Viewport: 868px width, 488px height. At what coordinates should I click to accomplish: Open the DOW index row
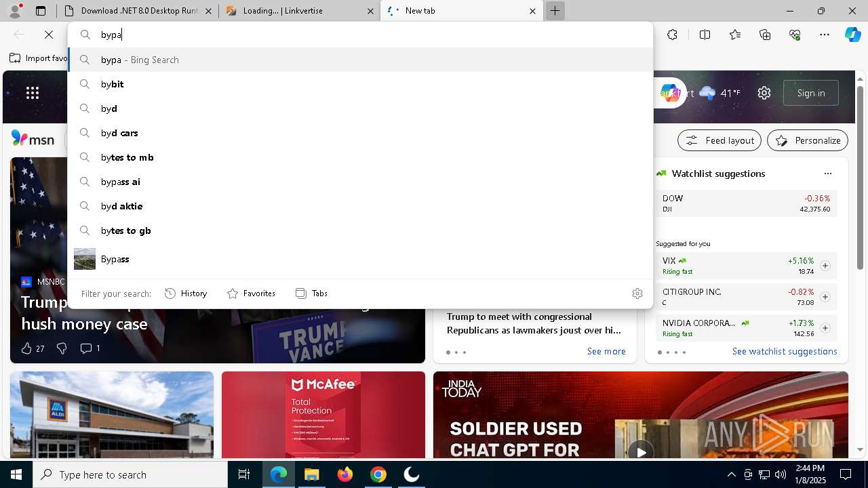(x=747, y=203)
